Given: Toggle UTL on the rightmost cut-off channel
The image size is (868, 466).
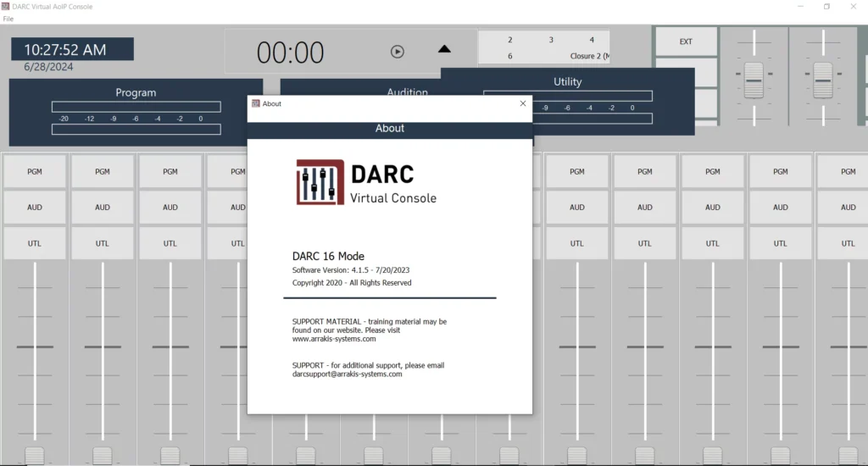Looking at the screenshot, I should (843, 243).
